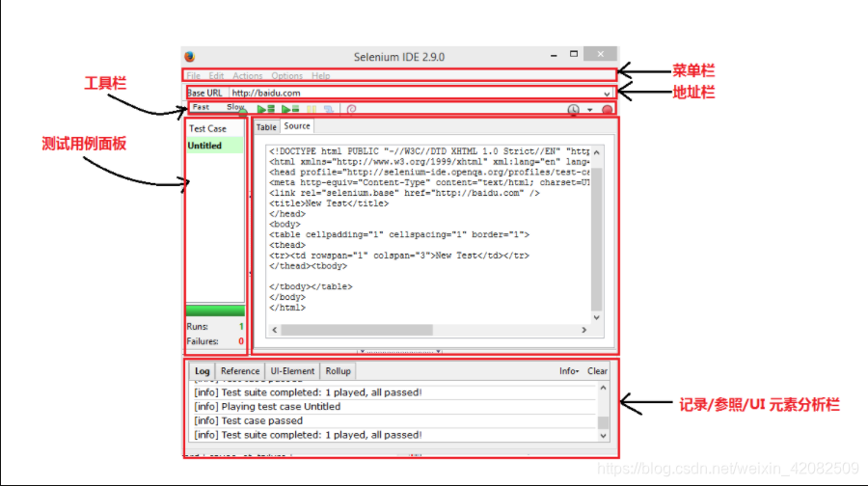Switch to the Rollup tab
Screen dimensions: 868x486
point(338,371)
